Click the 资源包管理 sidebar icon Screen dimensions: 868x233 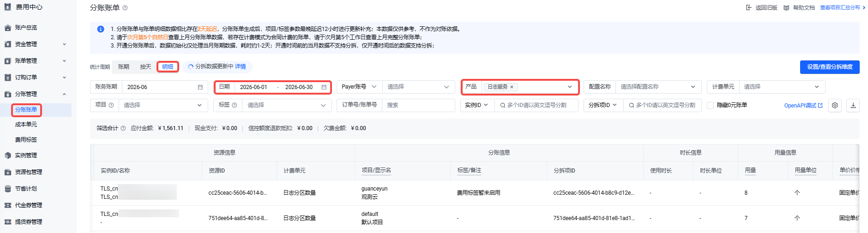pyautogui.click(x=7, y=172)
